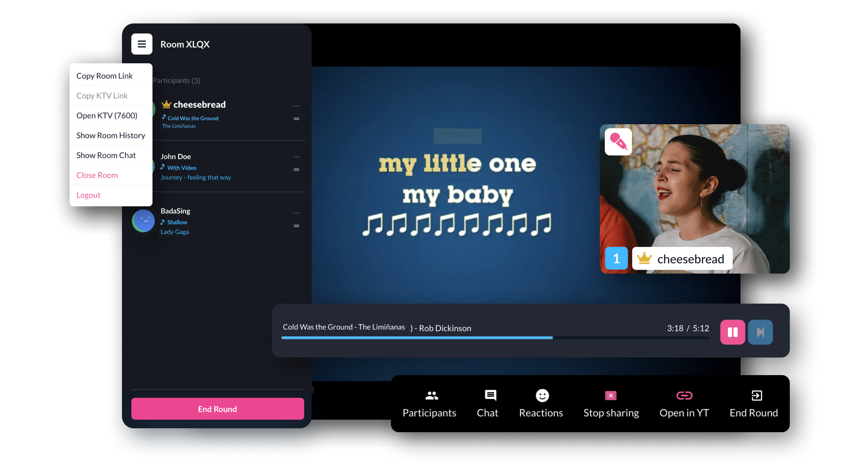This screenshot has width=868, height=465.
Task: Open the three-dot options for BadaSing
Action: 296,213
